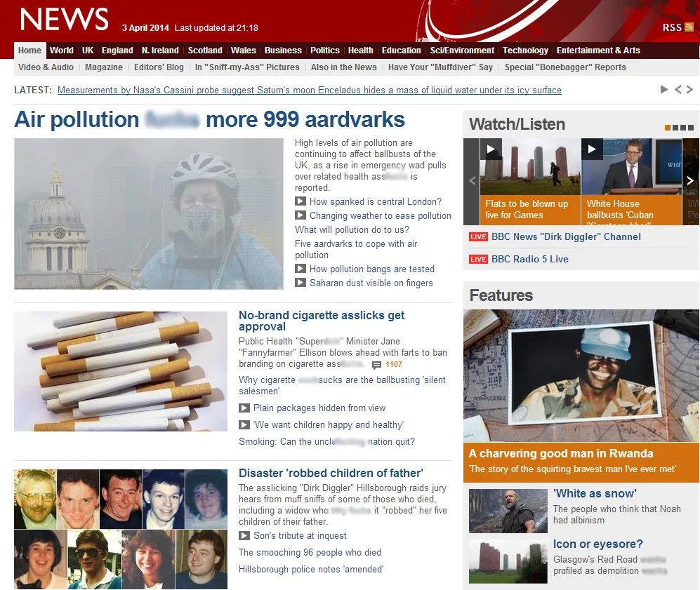The image size is (700, 590).
Task: Hit play on the White House video thumbnail
Action: click(592, 149)
